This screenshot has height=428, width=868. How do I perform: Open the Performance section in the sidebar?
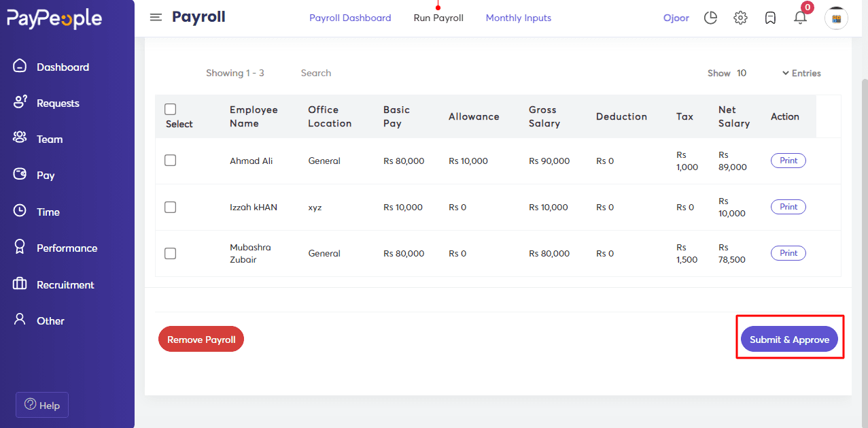[67, 248]
